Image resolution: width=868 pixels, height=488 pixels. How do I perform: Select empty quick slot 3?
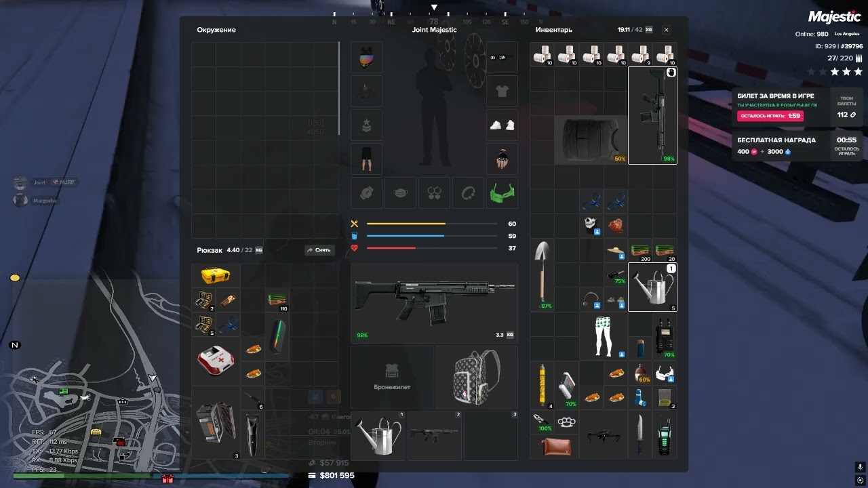click(490, 436)
